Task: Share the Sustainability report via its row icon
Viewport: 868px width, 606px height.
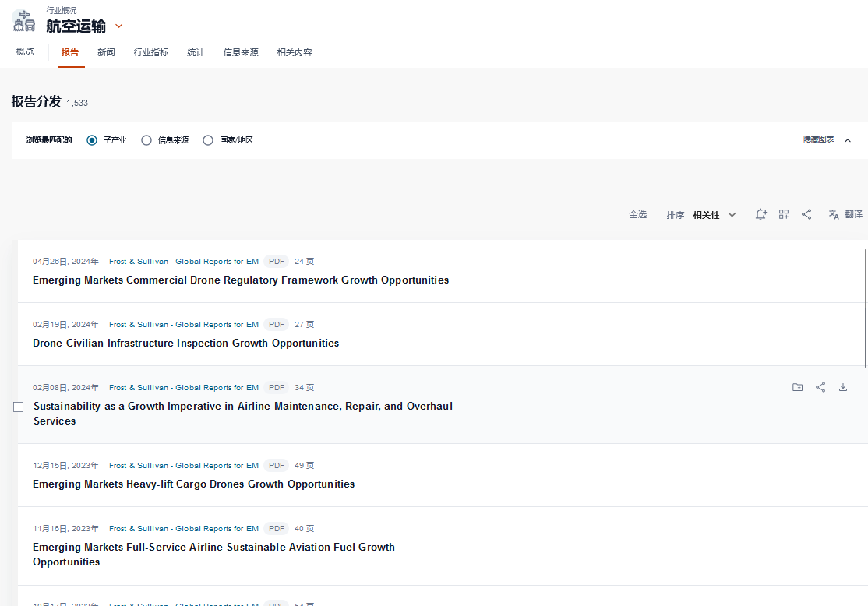Action: pos(820,387)
